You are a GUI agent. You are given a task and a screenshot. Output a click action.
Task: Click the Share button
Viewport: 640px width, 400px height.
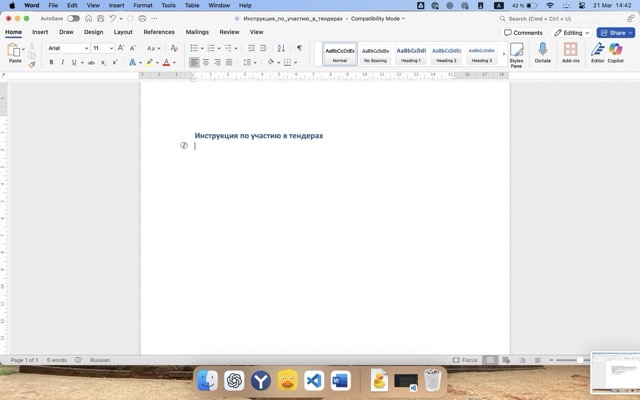coord(615,32)
